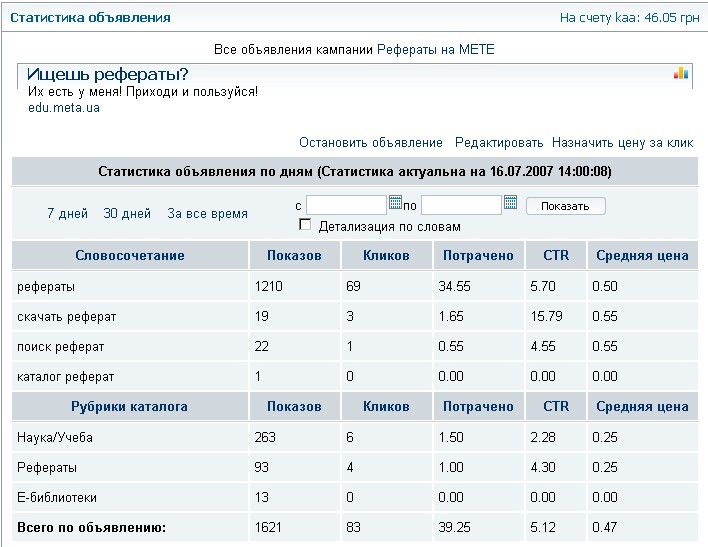This screenshot has width=708, height=547.
Task: Select the "7 дней" period link
Action: tap(67, 214)
